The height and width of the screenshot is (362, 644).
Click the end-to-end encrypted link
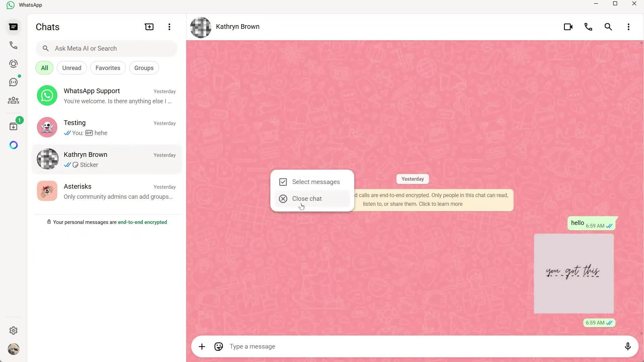tap(142, 222)
